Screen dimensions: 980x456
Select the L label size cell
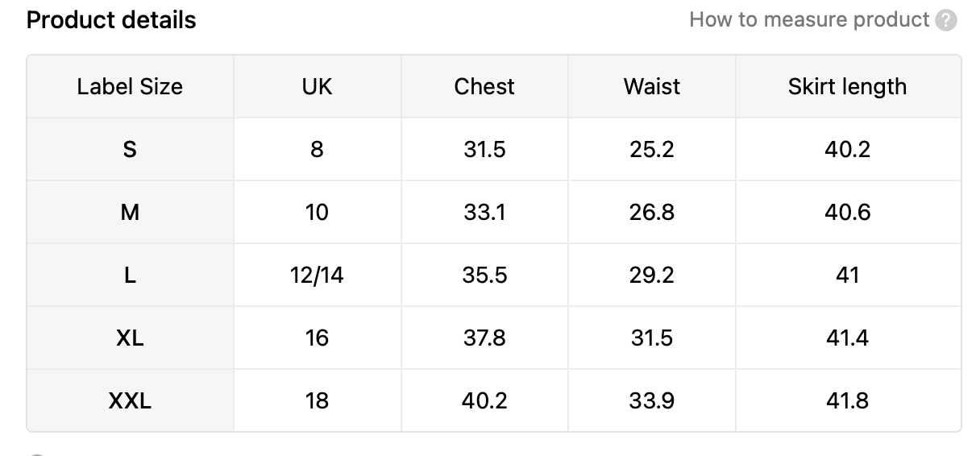tap(130, 275)
